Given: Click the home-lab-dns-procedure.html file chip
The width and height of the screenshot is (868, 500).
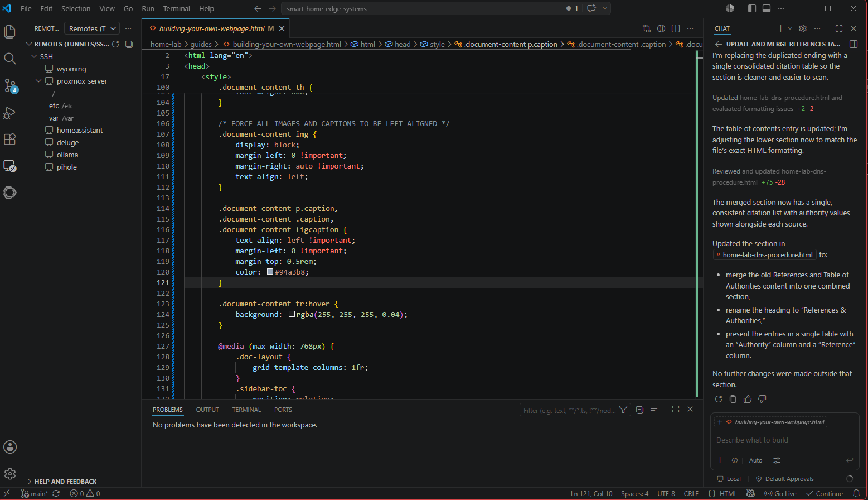Looking at the screenshot, I should [x=764, y=255].
